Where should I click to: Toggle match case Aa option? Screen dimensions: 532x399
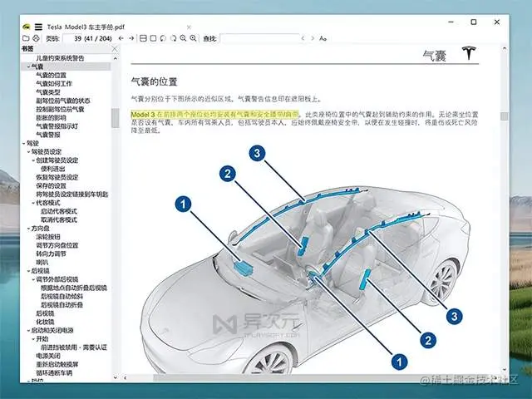tap(323, 39)
